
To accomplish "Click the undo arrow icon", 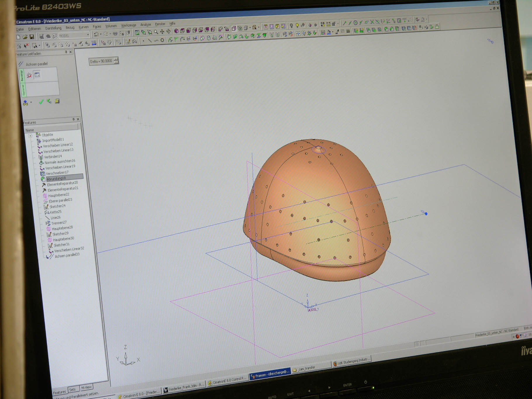I will point(96,34).
